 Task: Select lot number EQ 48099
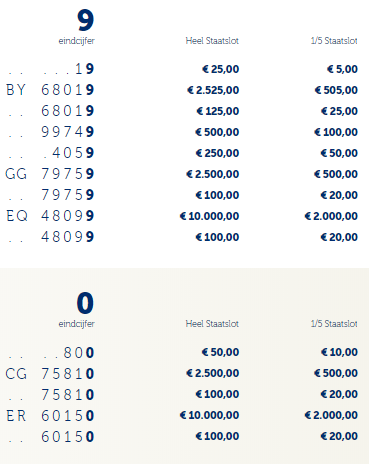[x=50, y=216]
